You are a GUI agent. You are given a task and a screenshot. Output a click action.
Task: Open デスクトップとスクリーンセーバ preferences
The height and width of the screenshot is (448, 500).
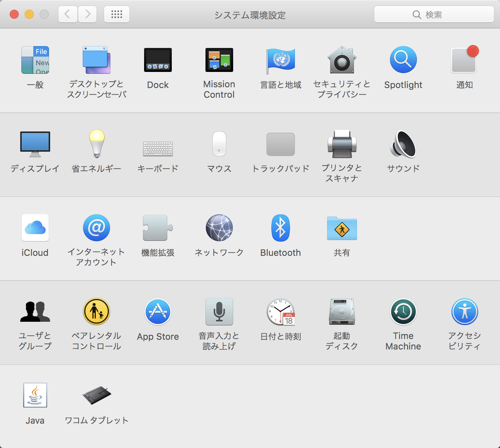(x=97, y=60)
